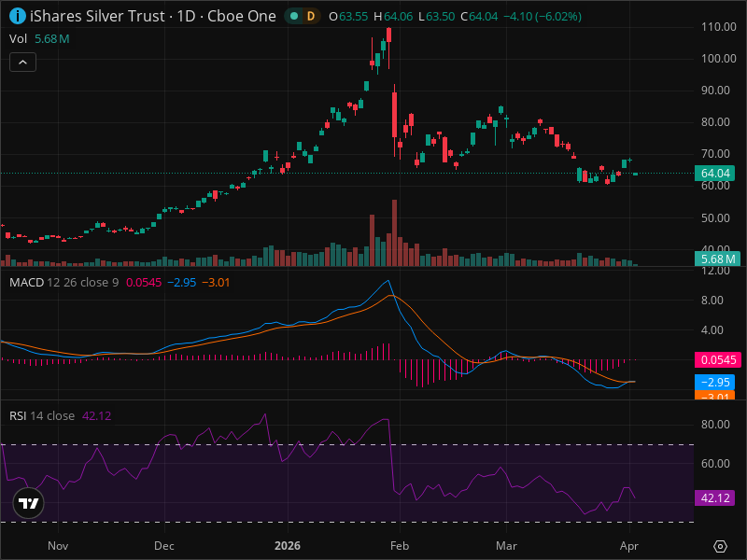Click the 12.00 label on the MACD axis

click(x=715, y=271)
